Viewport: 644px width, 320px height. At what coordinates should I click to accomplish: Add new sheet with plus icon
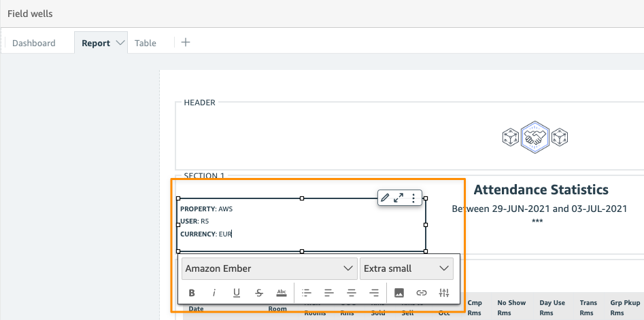(x=186, y=42)
